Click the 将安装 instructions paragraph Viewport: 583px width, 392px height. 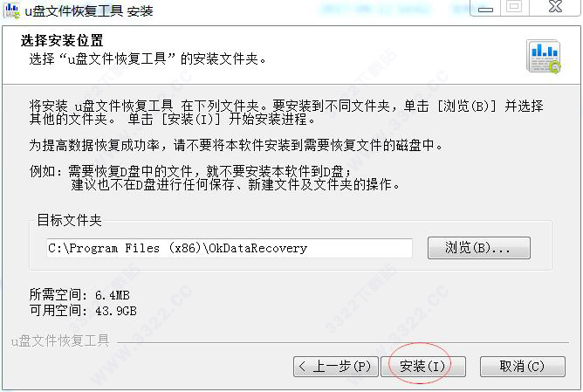pyautogui.click(x=286, y=113)
